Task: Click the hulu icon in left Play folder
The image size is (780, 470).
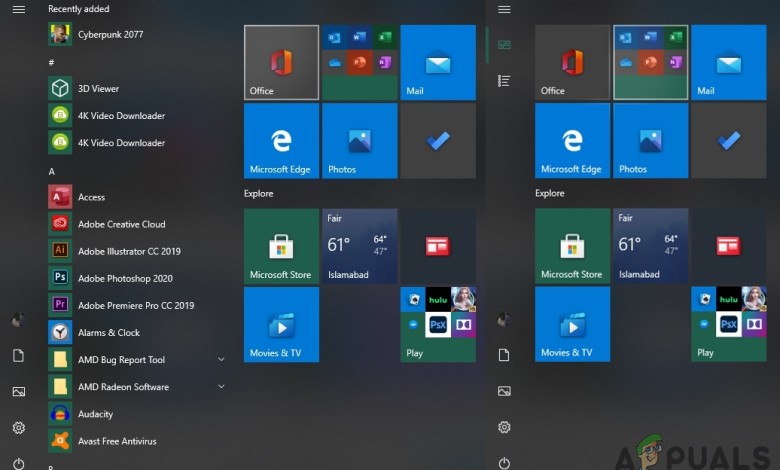Action: pyautogui.click(x=438, y=299)
